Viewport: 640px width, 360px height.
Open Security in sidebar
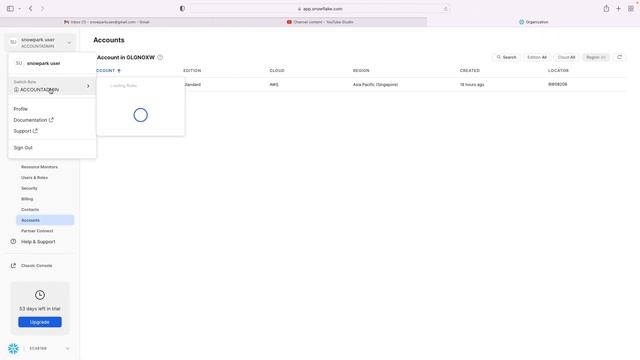(x=29, y=188)
